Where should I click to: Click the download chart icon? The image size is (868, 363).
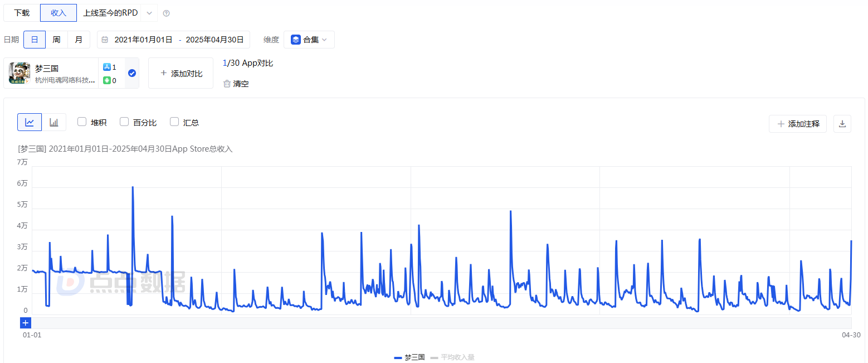[x=842, y=124]
